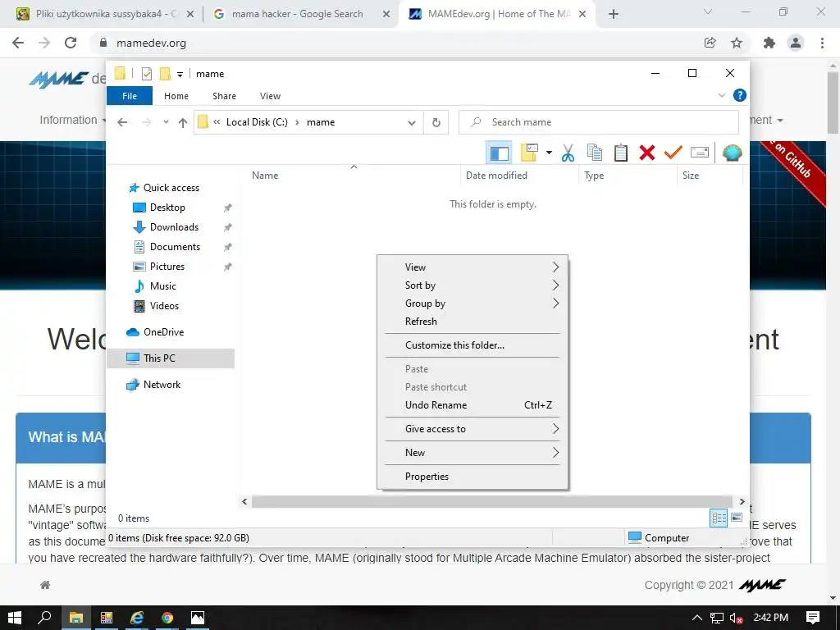Open recent locations dropdown arrow
Screen dimensions: 840x630
click(x=166, y=122)
